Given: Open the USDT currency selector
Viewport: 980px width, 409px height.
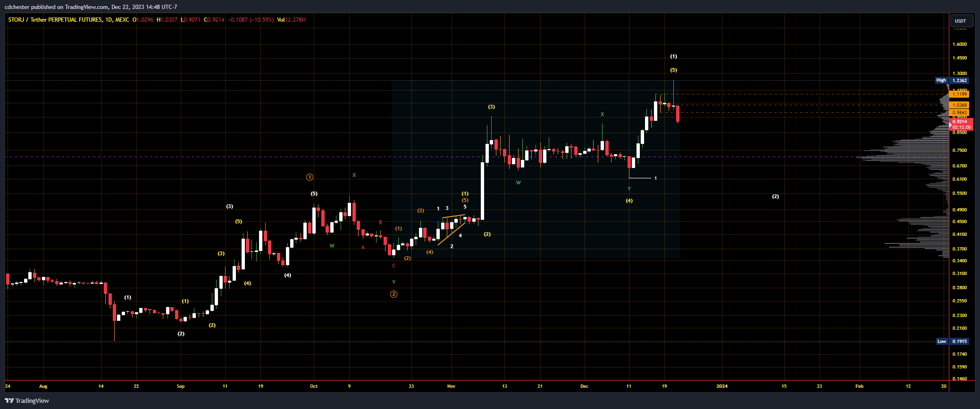Looking at the screenshot, I should (x=960, y=21).
